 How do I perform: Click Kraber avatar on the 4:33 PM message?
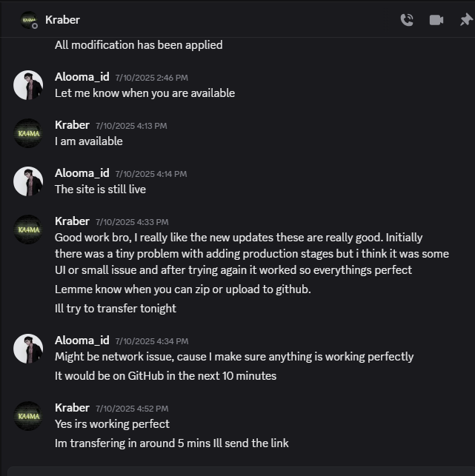(28, 229)
